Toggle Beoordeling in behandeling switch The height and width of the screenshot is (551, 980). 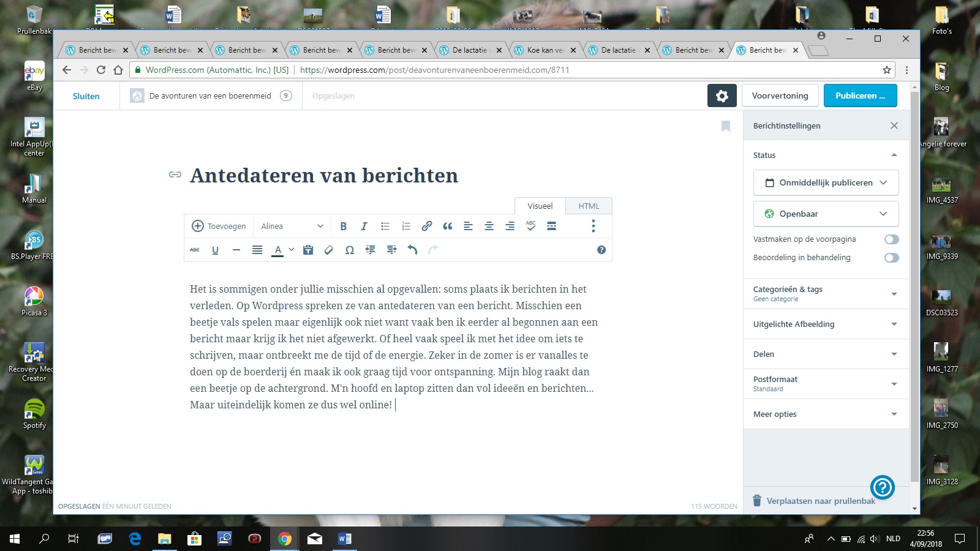[891, 258]
